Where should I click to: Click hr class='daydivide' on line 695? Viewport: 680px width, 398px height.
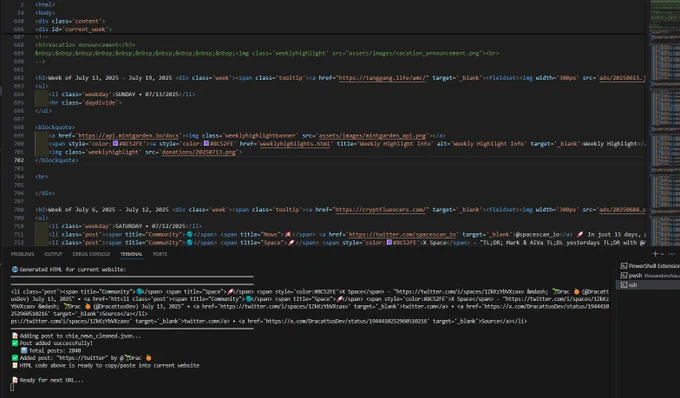click(85, 103)
